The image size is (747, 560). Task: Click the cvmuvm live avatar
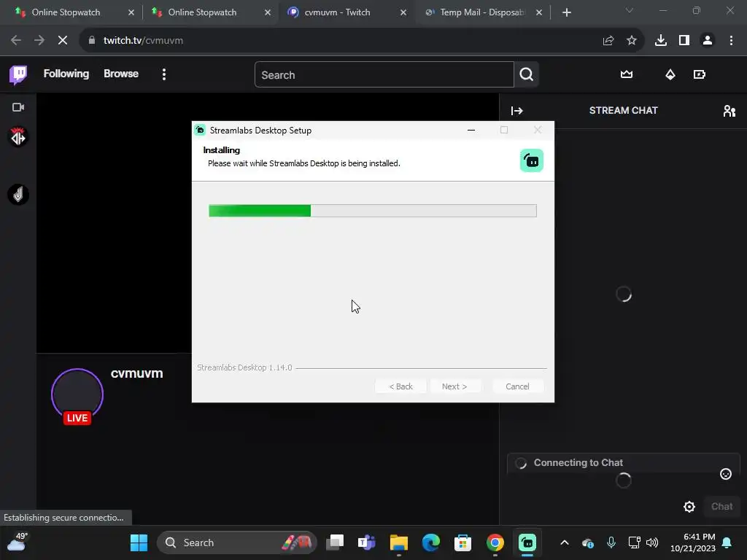click(x=77, y=395)
